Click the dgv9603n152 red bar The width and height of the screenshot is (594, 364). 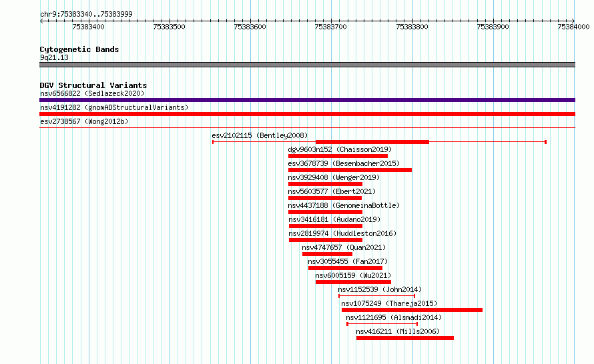[x=338, y=156]
